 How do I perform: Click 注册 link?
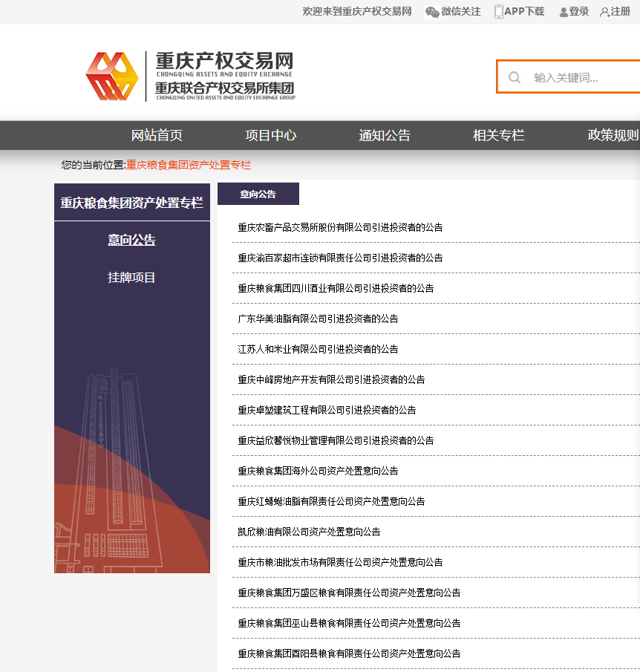(620, 12)
